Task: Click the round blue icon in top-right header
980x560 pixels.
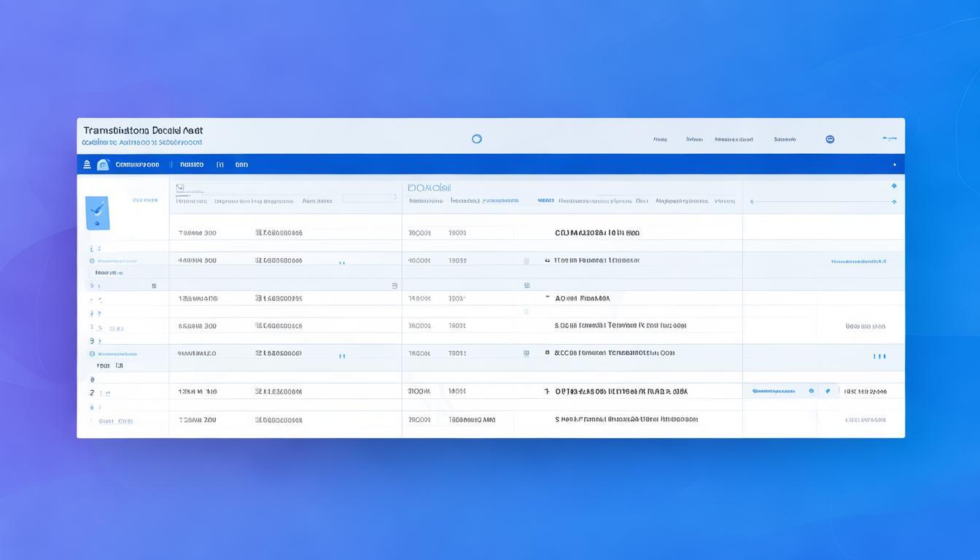Action: [830, 139]
